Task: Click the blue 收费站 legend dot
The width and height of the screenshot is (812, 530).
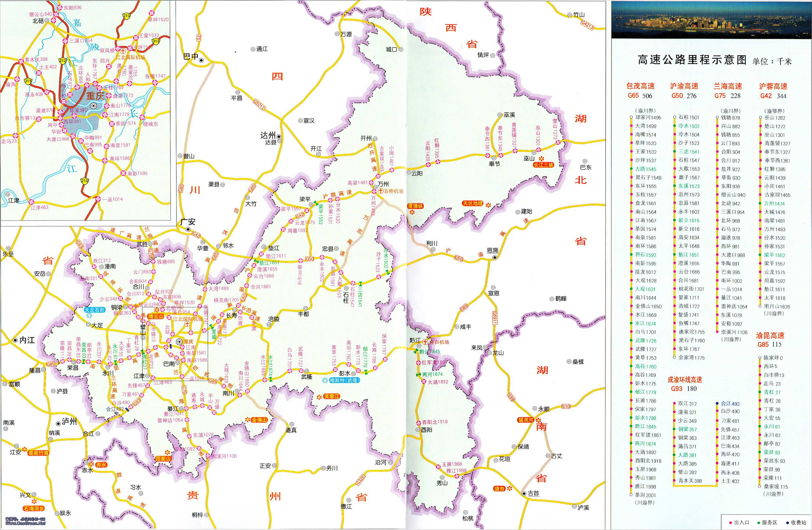Action: pos(787,523)
